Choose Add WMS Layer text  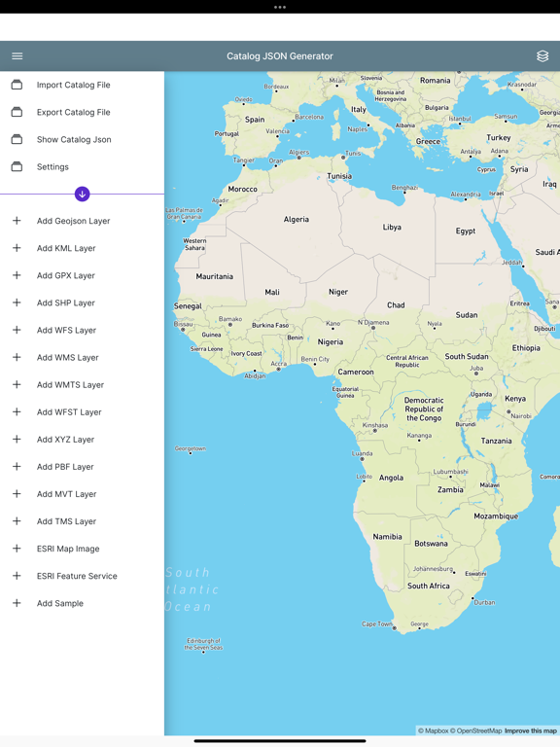click(x=68, y=357)
